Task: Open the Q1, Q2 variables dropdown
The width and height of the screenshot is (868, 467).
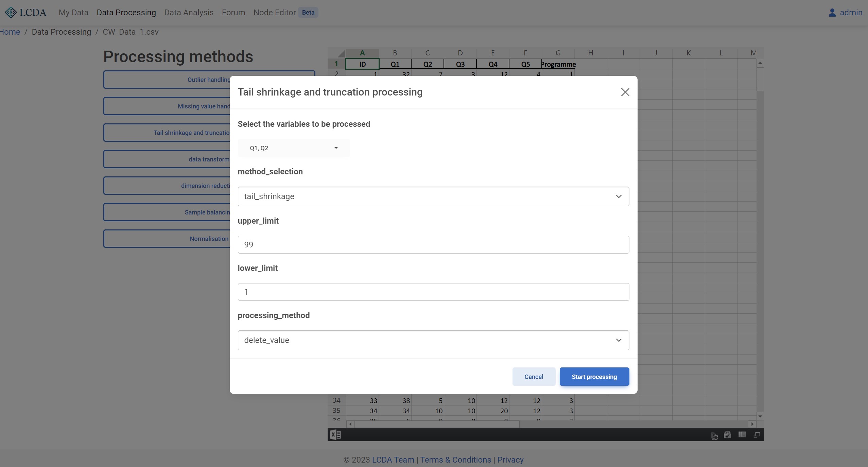Action: 294,148
